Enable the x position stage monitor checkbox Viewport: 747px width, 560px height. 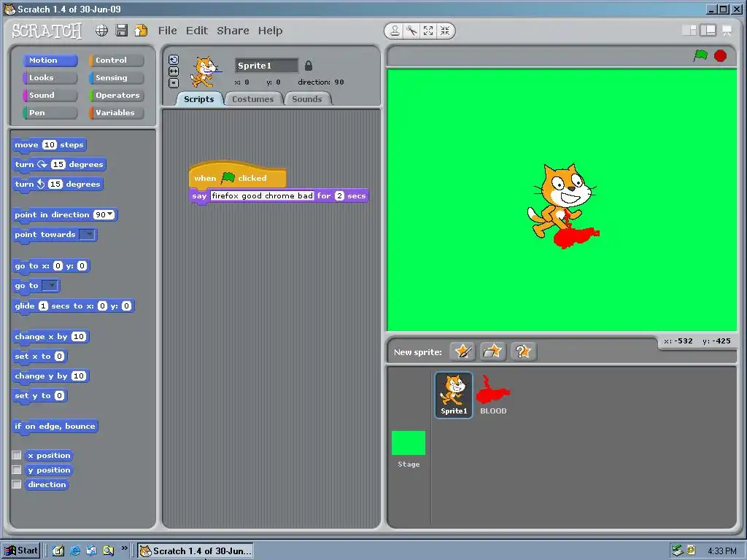17,455
